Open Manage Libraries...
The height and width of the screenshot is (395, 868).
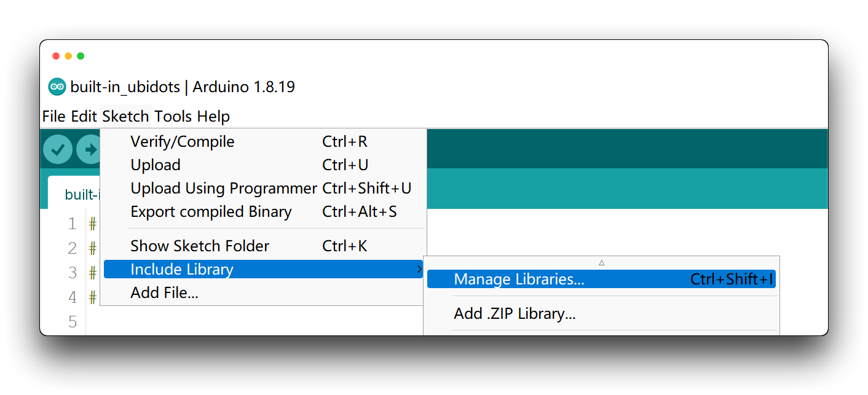click(x=601, y=279)
